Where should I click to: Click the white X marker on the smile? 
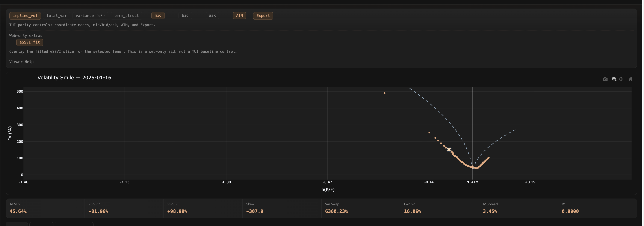(x=449, y=150)
